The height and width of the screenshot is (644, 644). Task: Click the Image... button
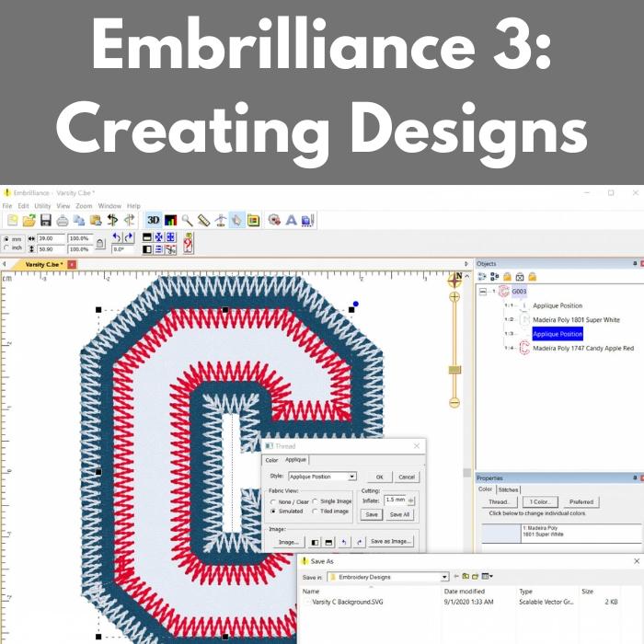tap(289, 542)
